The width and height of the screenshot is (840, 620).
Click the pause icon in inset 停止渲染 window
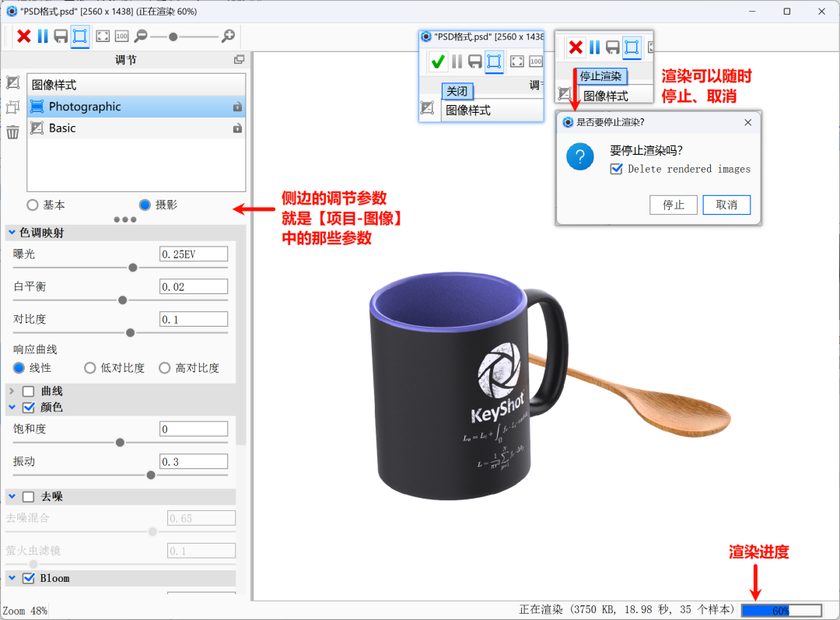595,47
